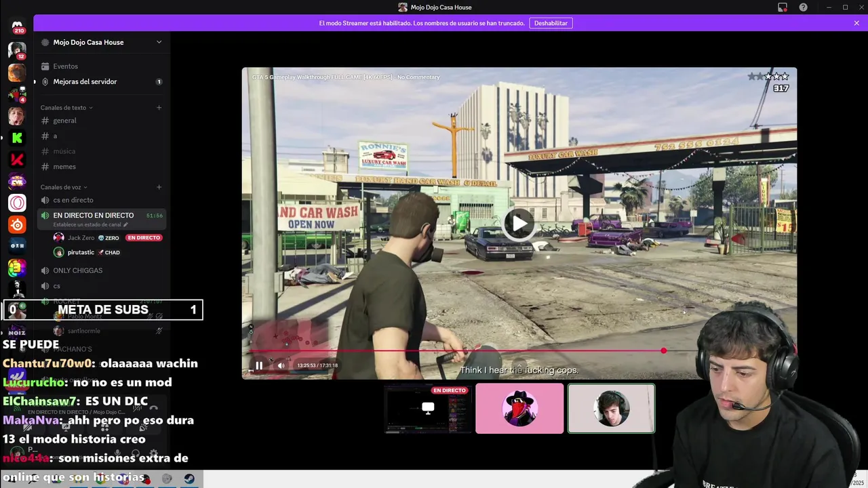Viewport: 868px width, 488px height.
Task: Open the server with badge 4
Action: click(x=17, y=94)
